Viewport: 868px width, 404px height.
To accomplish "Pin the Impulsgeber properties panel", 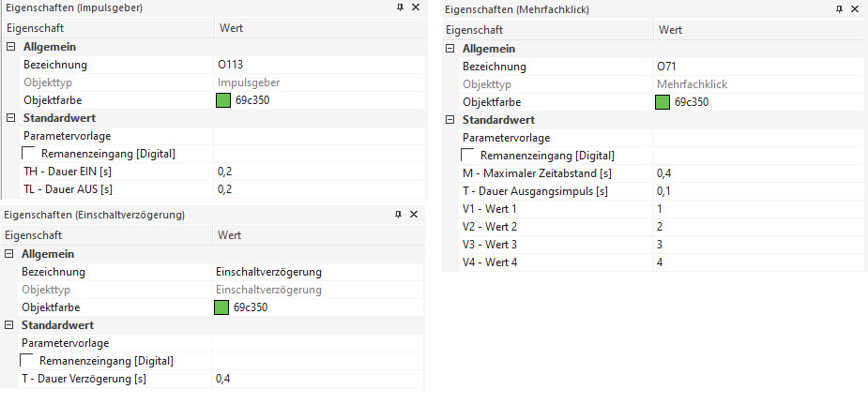I will tap(400, 7).
